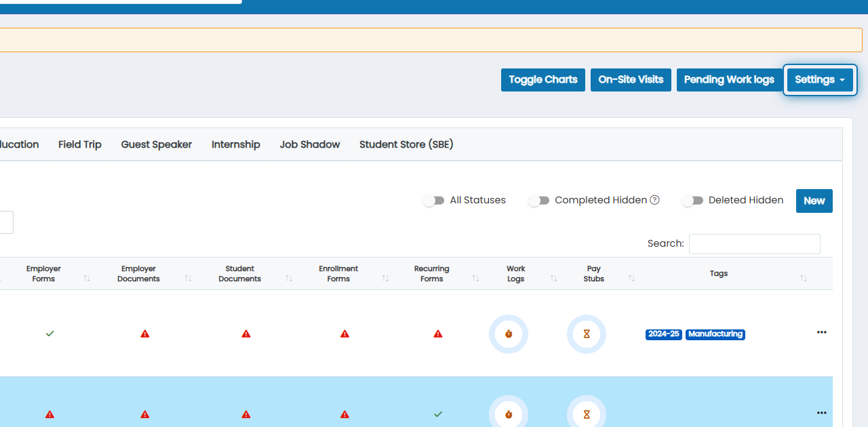Click the Manufacturing tag
This screenshot has height=427, width=868.
(715, 334)
